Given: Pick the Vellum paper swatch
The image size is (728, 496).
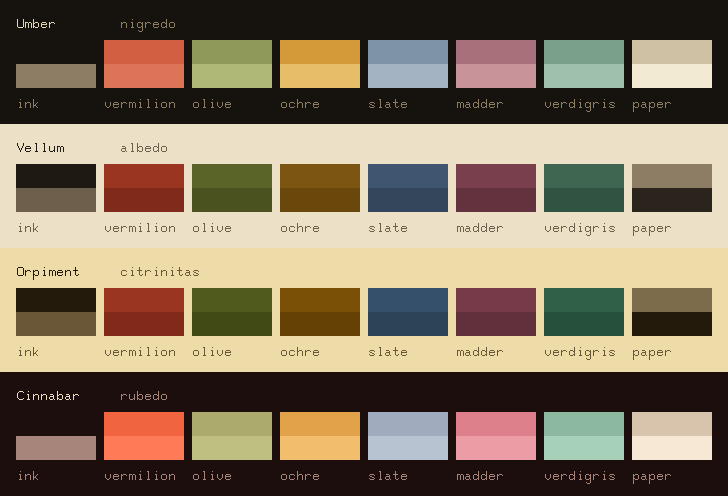Looking at the screenshot, I should (x=672, y=188).
